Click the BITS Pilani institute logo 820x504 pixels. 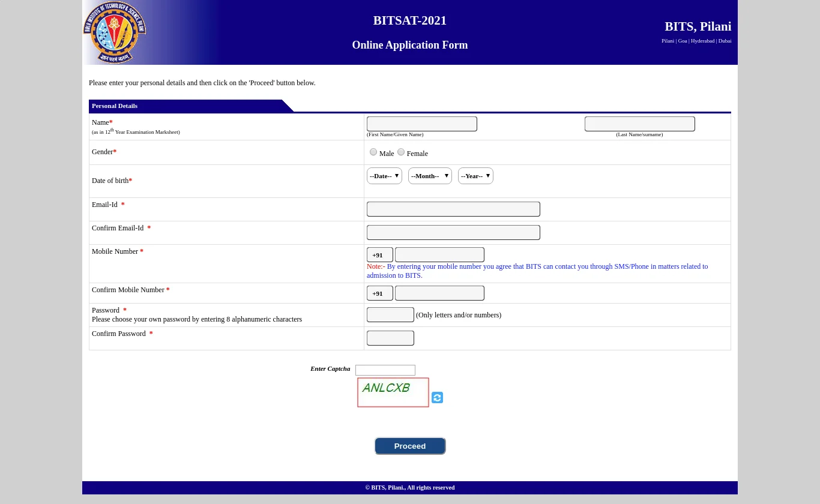pos(115,32)
